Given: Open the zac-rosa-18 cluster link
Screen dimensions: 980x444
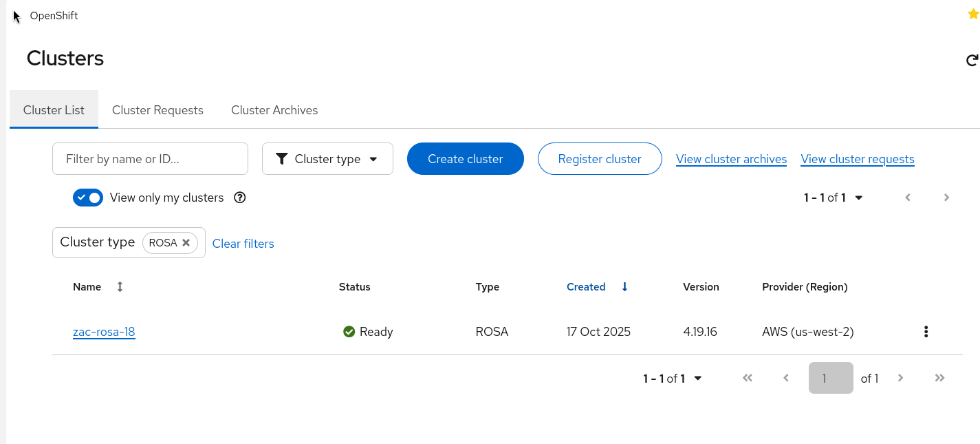Looking at the screenshot, I should [104, 332].
